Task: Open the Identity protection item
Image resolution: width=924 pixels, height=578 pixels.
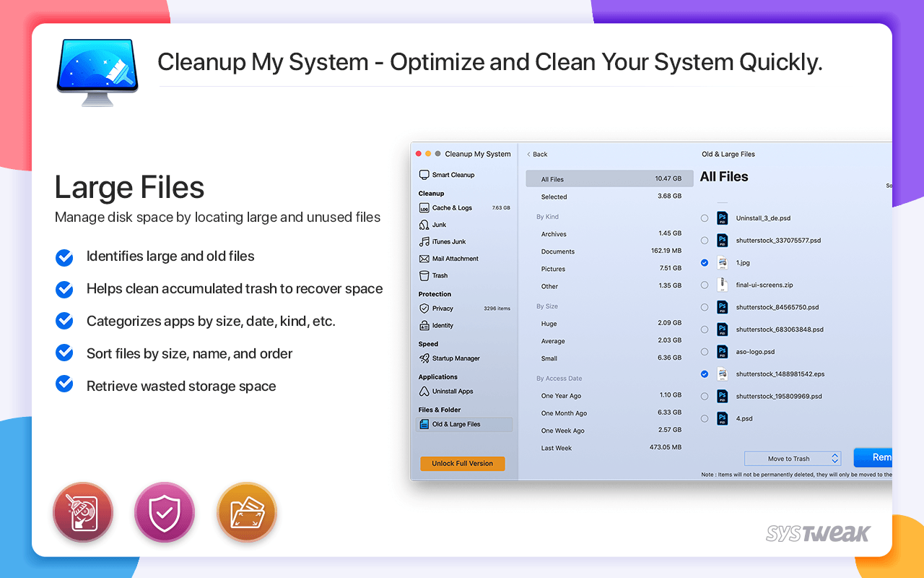Action: [442, 326]
